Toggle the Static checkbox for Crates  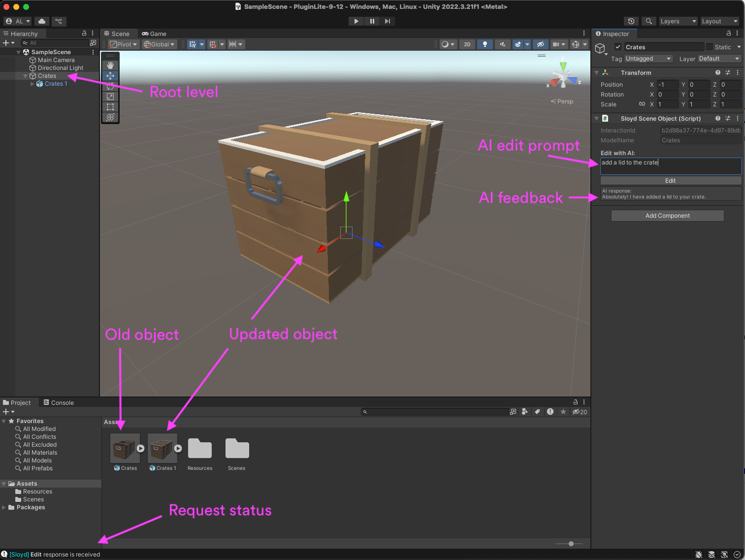click(710, 47)
